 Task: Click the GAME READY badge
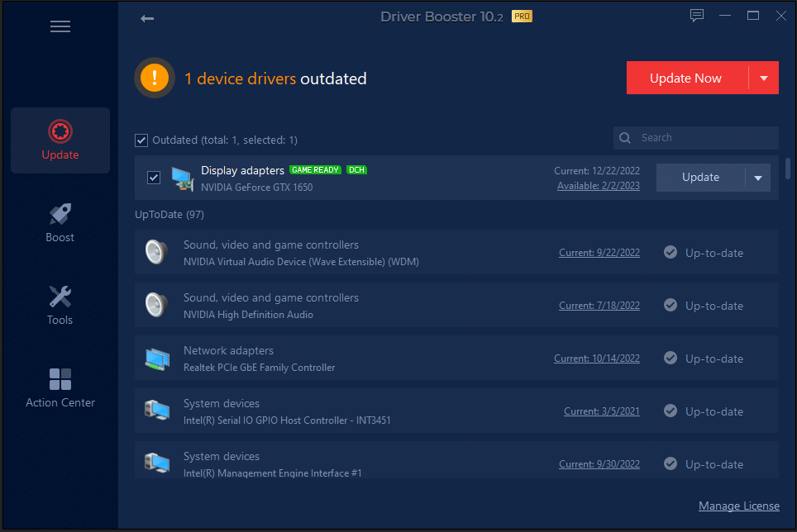(315, 170)
